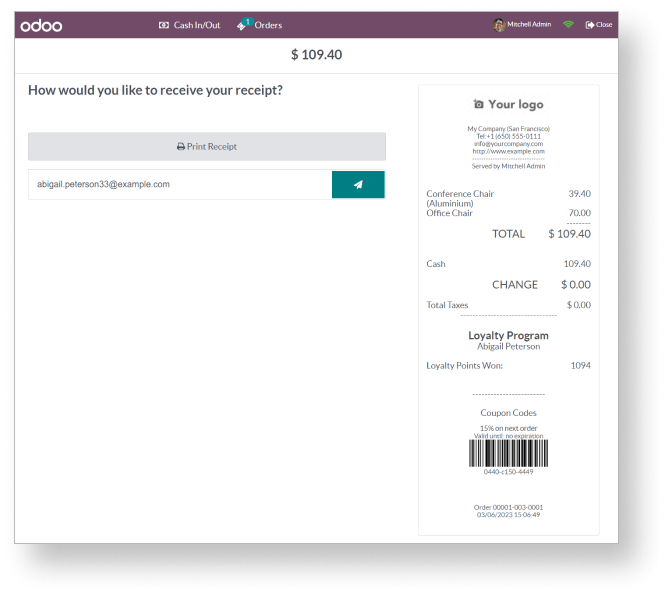
Task: Click the printer icon on Print Receipt
Action: pos(181,146)
